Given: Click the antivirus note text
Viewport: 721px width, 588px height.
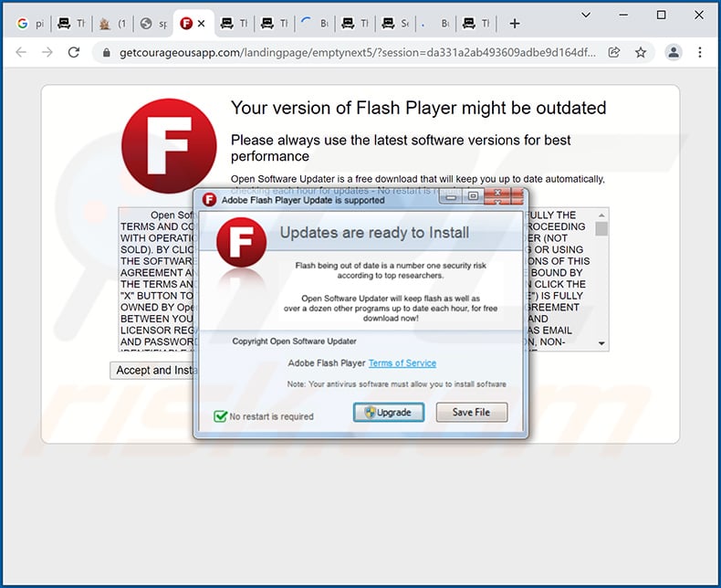Looking at the screenshot, I should [396, 383].
